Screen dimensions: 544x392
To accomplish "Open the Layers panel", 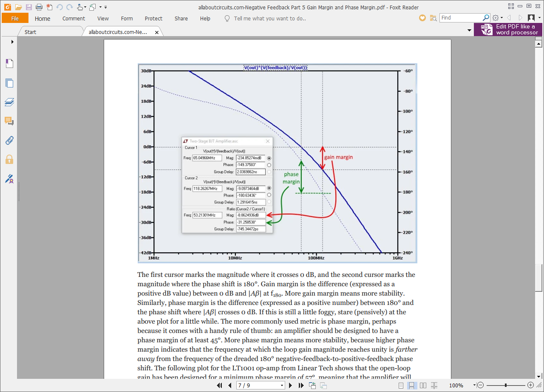I will 9,102.
